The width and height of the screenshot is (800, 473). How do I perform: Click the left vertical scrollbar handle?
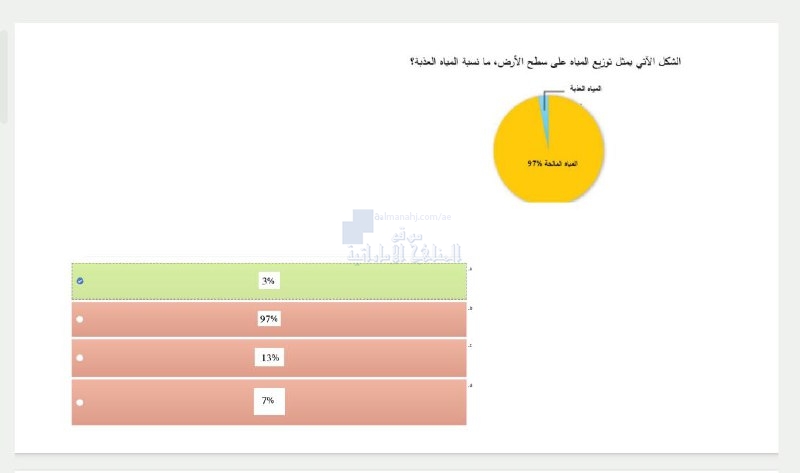pos(3,77)
